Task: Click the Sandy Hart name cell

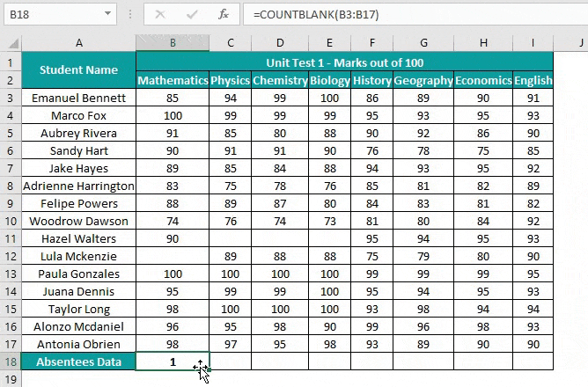Action: click(x=78, y=150)
